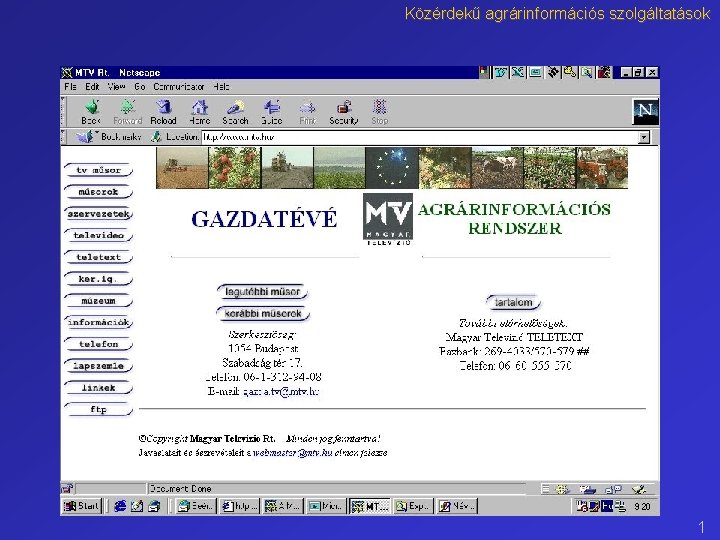Viewport: 720px width, 540px height.
Task: Click into the Location address field
Action: pyautogui.click(x=420, y=137)
